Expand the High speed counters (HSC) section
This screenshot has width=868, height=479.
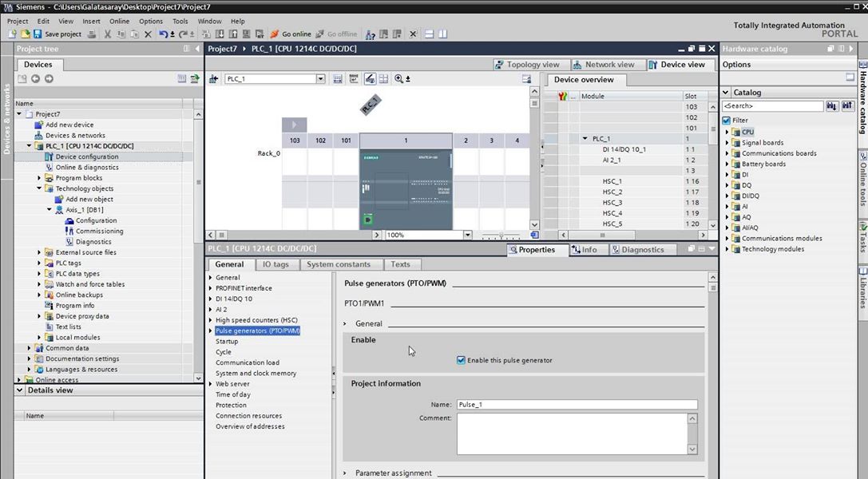(x=210, y=320)
